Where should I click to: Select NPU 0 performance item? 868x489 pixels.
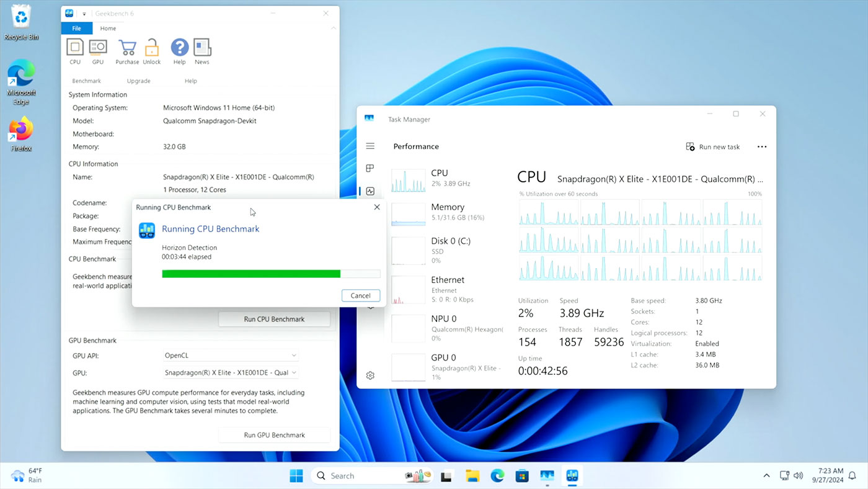point(449,328)
